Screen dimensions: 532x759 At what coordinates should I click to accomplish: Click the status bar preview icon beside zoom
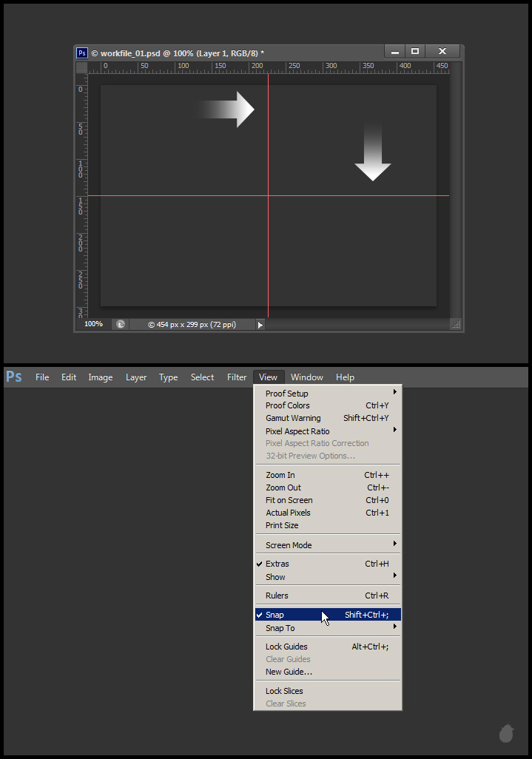(x=121, y=324)
